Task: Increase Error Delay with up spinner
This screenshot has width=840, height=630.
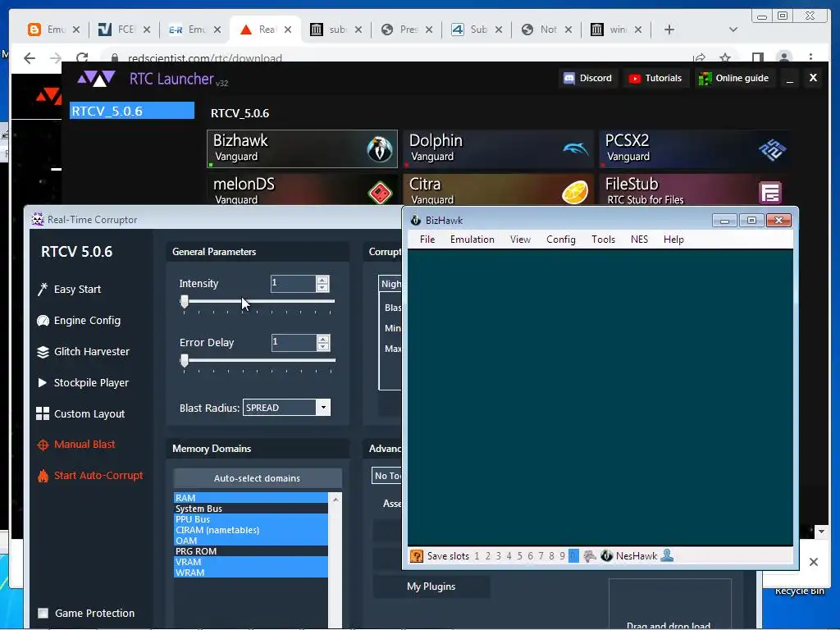Action: (x=323, y=339)
